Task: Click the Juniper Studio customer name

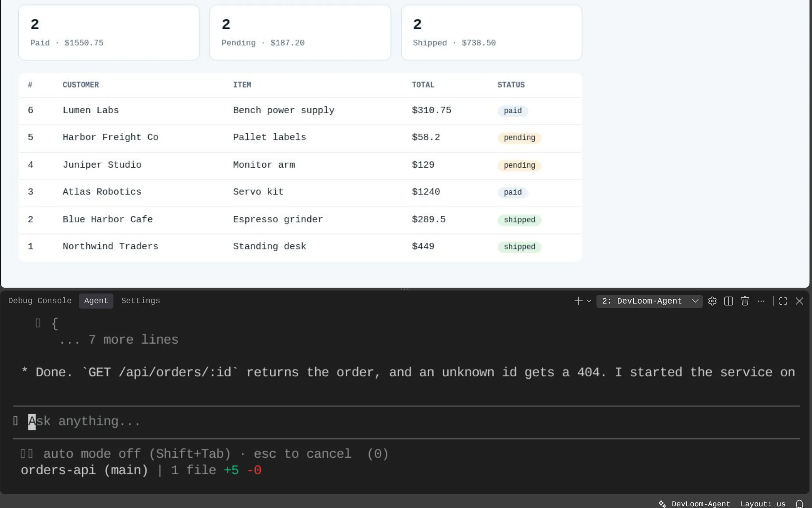Action: point(102,165)
